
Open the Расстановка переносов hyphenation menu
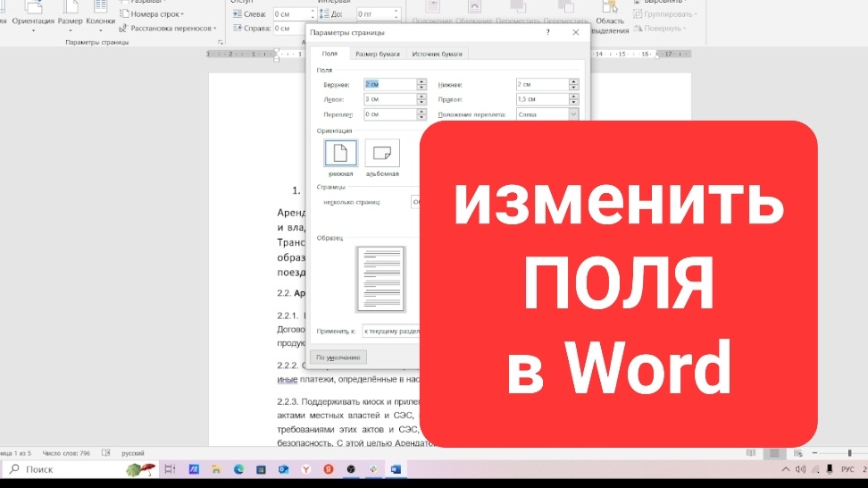coord(168,28)
